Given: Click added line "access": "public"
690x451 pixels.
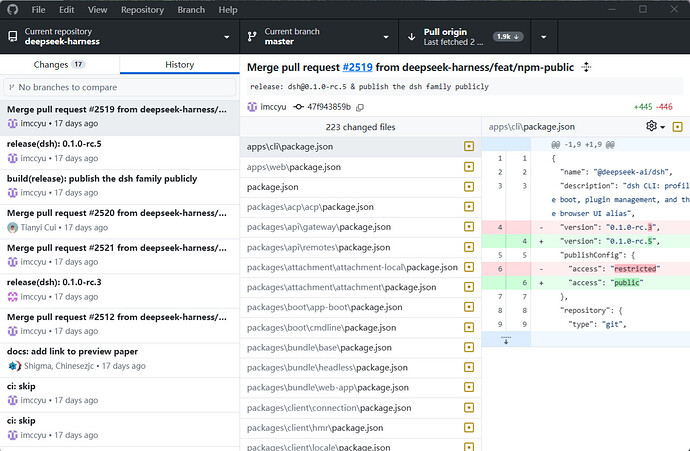Looking at the screenshot, I should [586, 282].
